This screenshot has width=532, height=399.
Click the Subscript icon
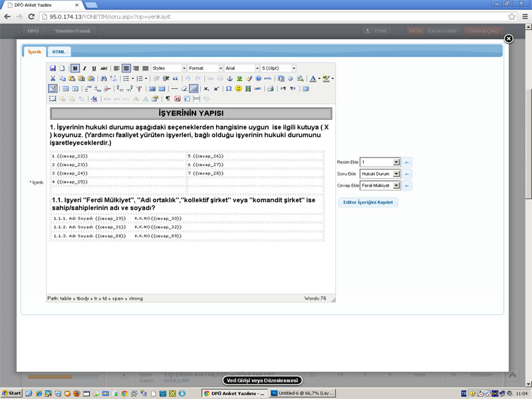click(x=206, y=88)
